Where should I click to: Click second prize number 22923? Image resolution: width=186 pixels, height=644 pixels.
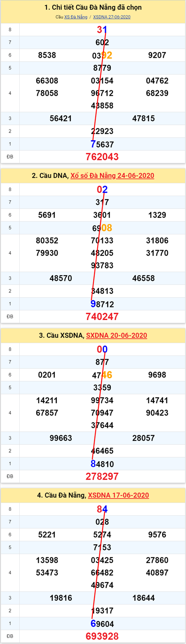click(102, 131)
